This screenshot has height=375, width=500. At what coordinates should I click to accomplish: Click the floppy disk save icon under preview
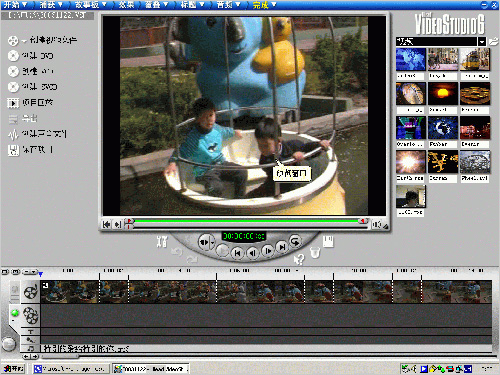tap(328, 241)
